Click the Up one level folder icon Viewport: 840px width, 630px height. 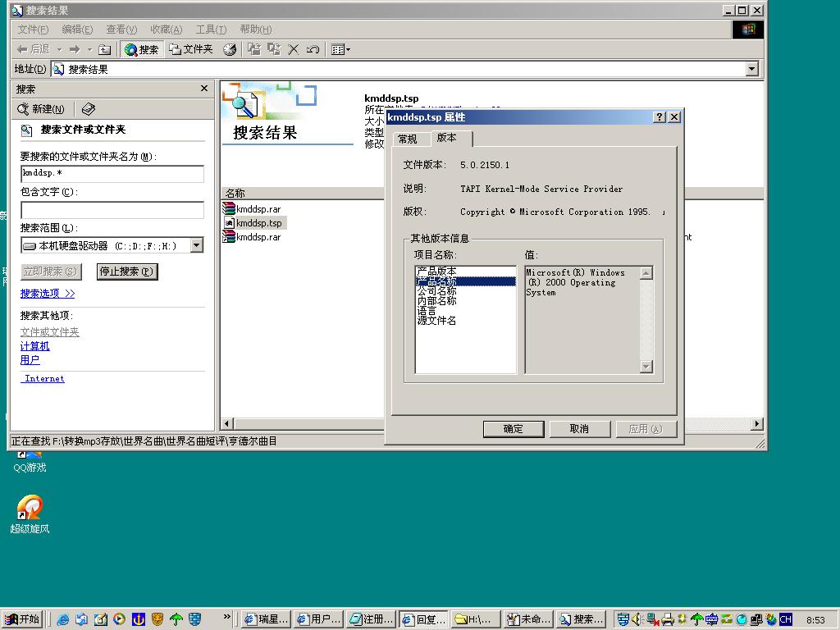tap(104, 49)
